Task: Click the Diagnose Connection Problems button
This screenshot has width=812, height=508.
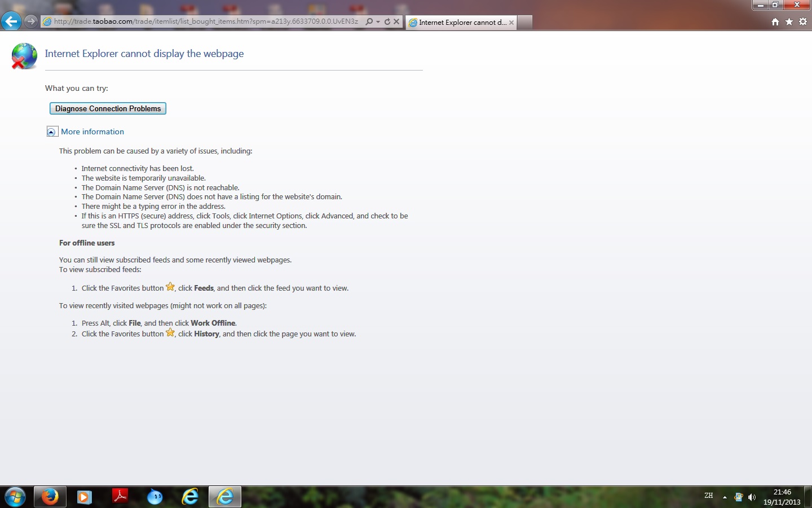Action: click(x=108, y=108)
